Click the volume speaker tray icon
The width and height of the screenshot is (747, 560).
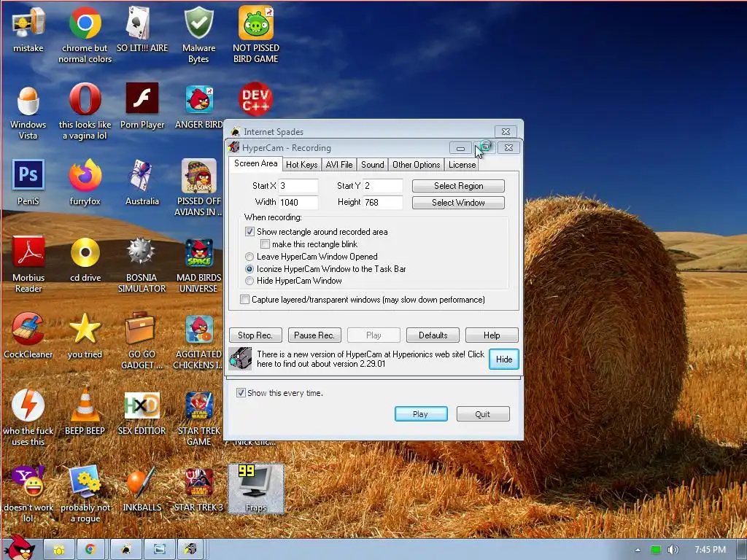673,550
